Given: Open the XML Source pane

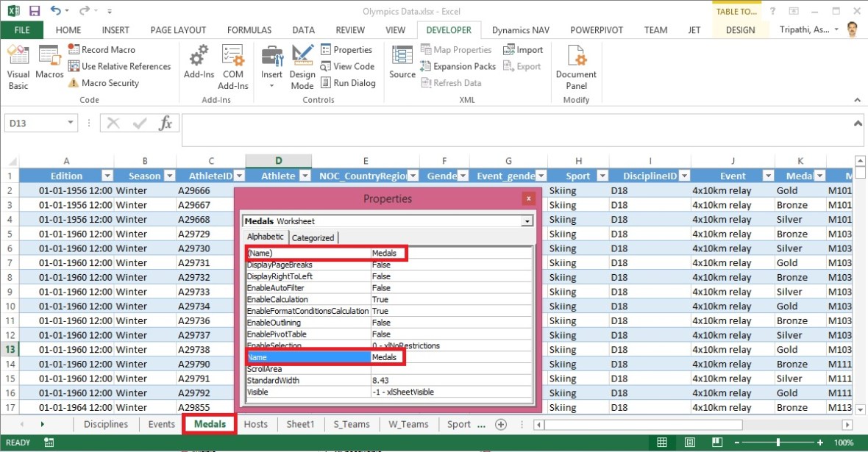Looking at the screenshot, I should pos(402,66).
